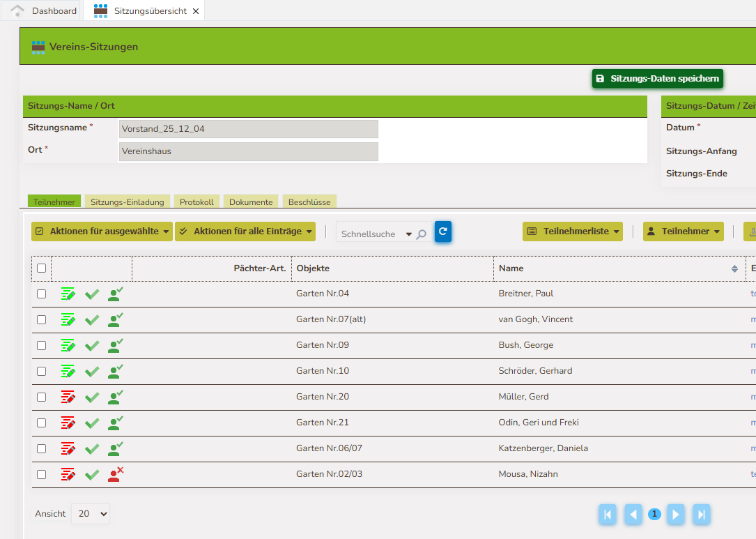The height and width of the screenshot is (539, 756).
Task: Click into the Sitzungsname input field
Action: tap(248, 129)
